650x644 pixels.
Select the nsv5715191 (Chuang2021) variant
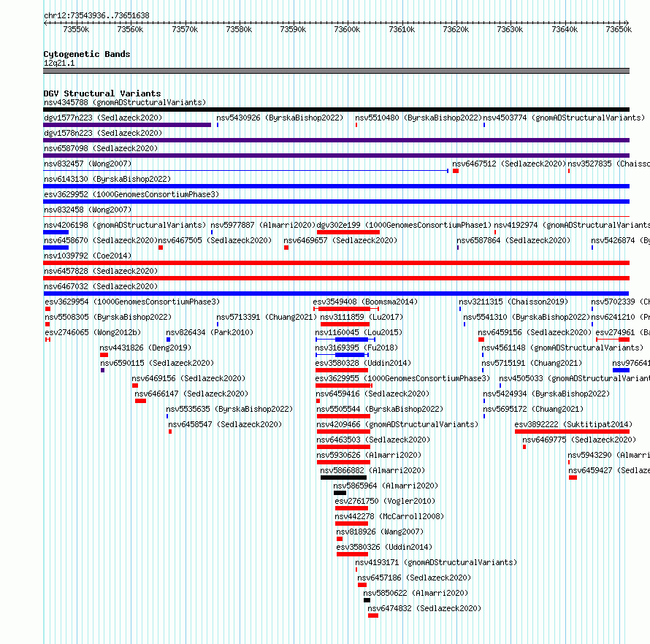[x=532, y=363]
